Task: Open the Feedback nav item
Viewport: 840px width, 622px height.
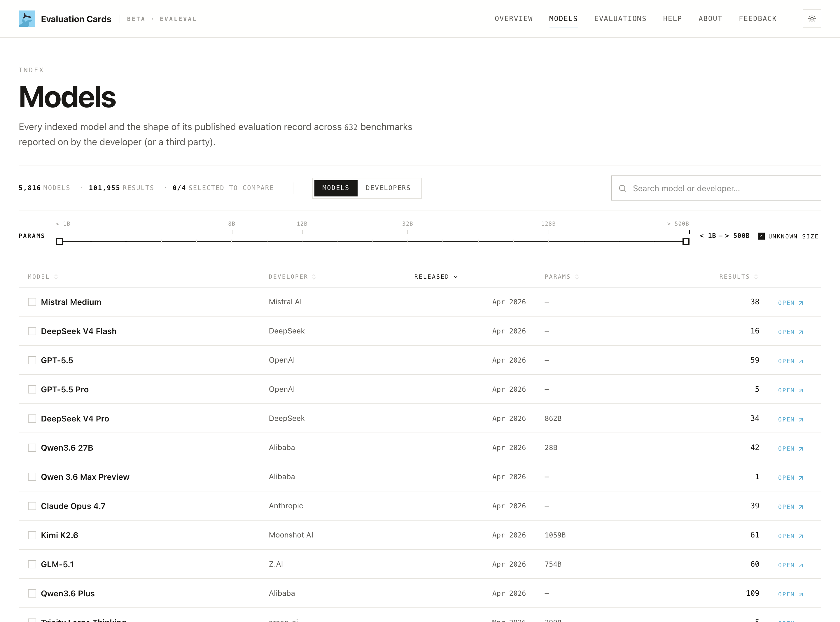Action: pyautogui.click(x=757, y=18)
